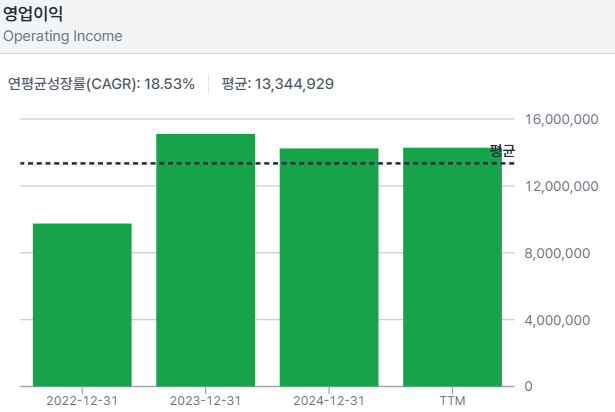615x412 pixels.
Task: Select the 연평균성장률(CAGR) 18.53% text
Action: pyautogui.click(x=101, y=83)
